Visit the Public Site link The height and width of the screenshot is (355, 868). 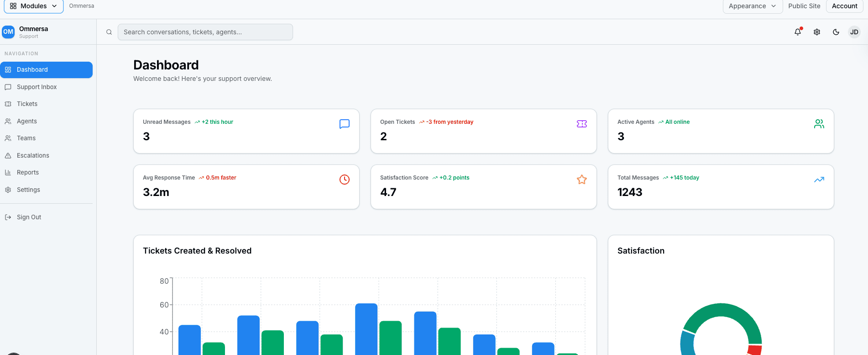point(804,6)
